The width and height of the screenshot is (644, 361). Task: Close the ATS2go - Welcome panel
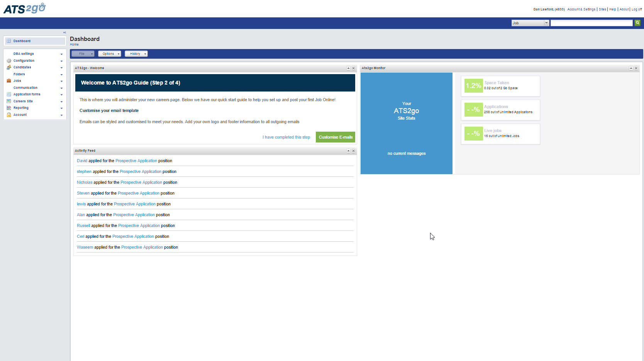pyautogui.click(x=353, y=68)
